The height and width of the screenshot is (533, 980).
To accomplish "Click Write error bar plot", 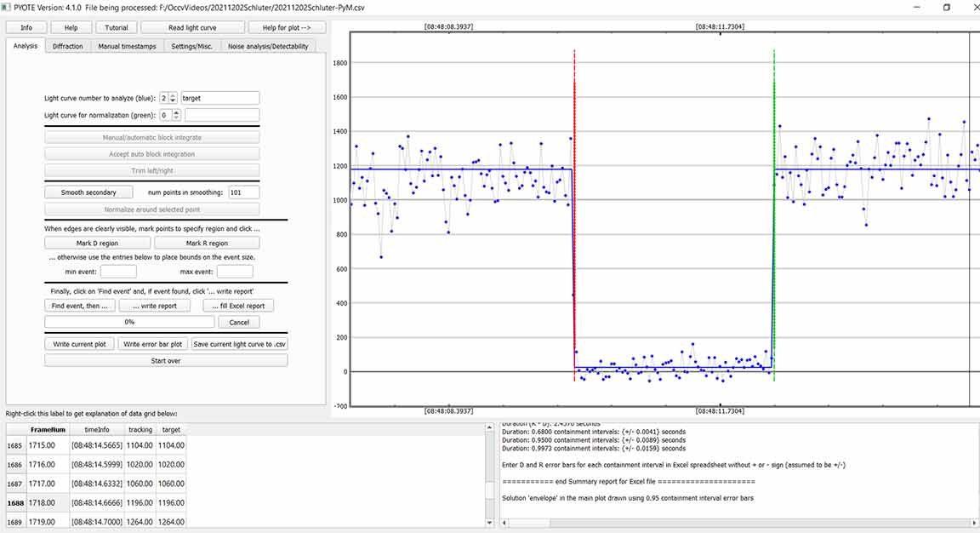I will (152, 344).
